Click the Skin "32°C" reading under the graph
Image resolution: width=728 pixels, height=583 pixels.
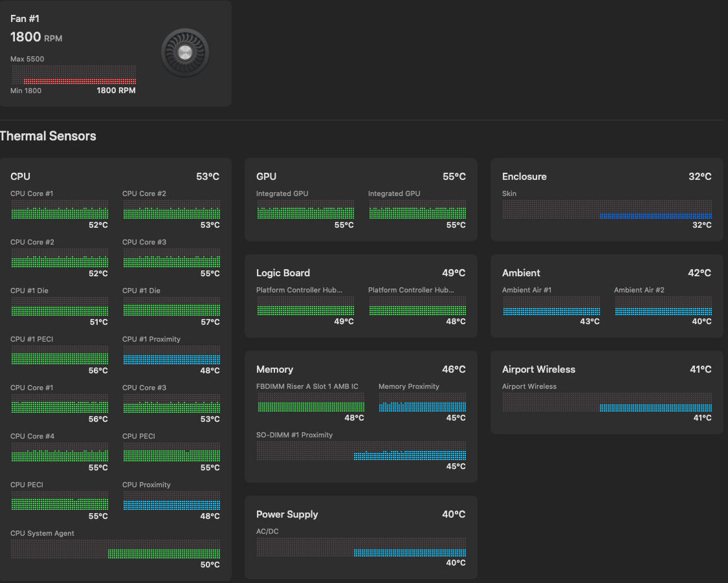click(x=701, y=225)
